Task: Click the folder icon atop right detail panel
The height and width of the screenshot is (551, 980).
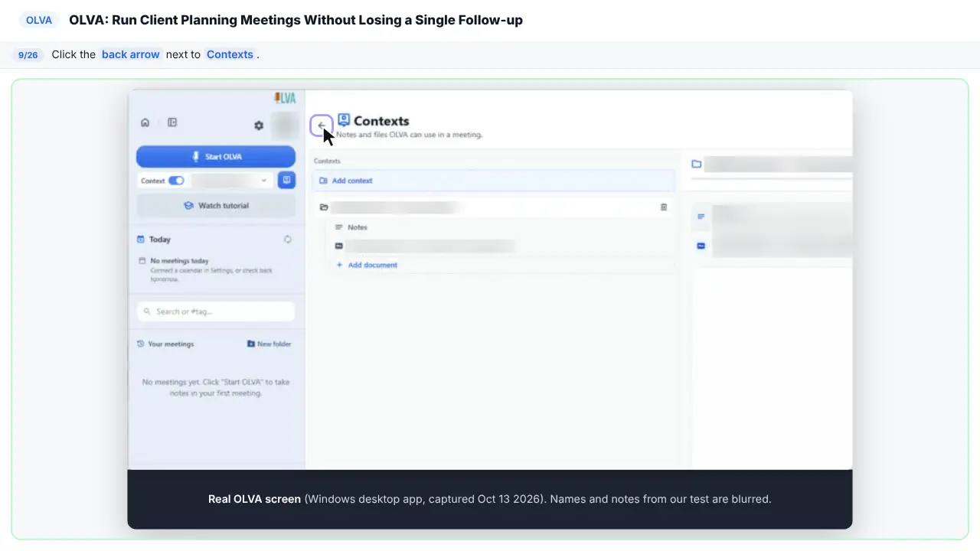Action: tap(697, 164)
